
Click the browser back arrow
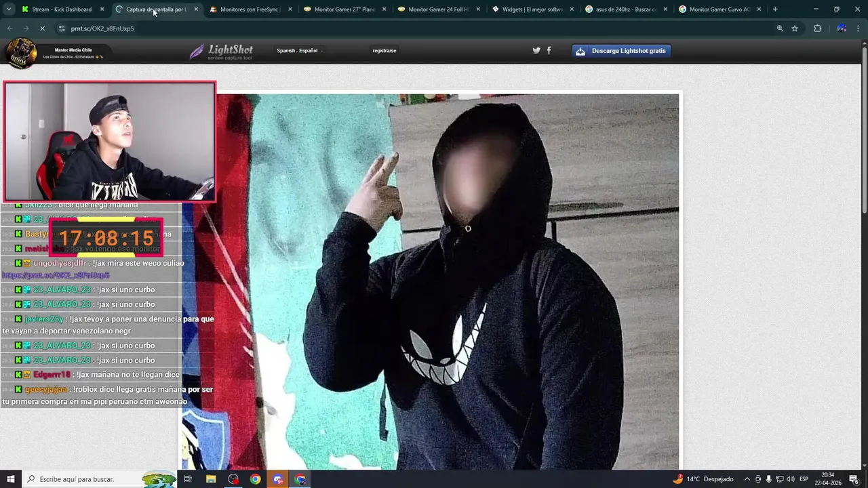[9, 28]
